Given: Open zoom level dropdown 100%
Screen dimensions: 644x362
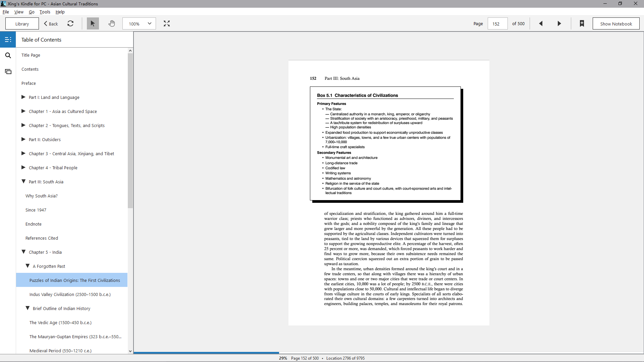Looking at the screenshot, I should pyautogui.click(x=139, y=23).
